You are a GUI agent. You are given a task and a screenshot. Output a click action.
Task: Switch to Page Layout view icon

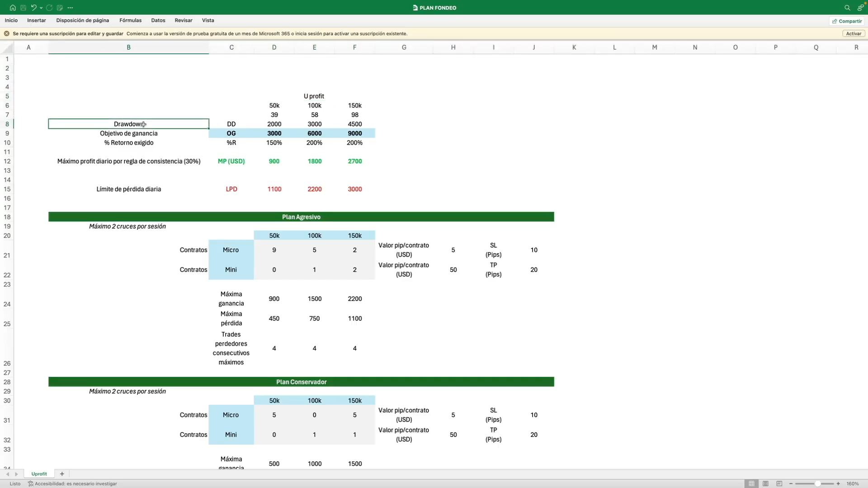(765, 483)
